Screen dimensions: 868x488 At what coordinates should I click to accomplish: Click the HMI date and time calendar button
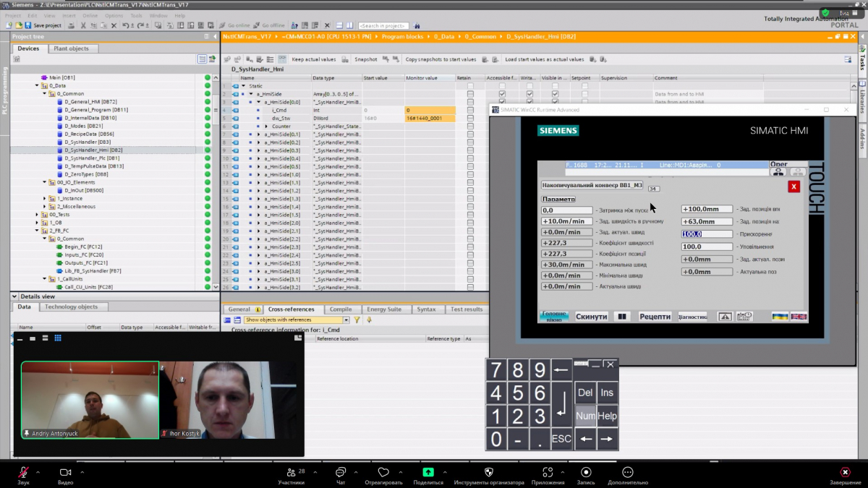(x=744, y=317)
